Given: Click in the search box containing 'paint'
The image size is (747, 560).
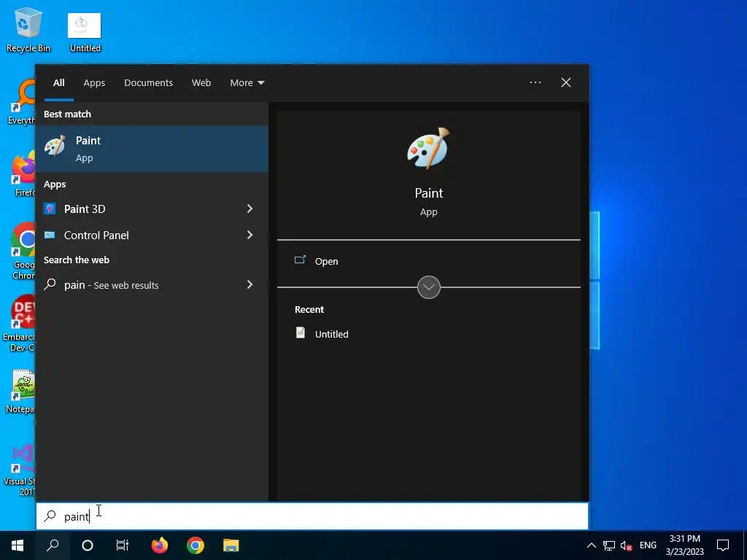Looking at the screenshot, I should (312, 516).
